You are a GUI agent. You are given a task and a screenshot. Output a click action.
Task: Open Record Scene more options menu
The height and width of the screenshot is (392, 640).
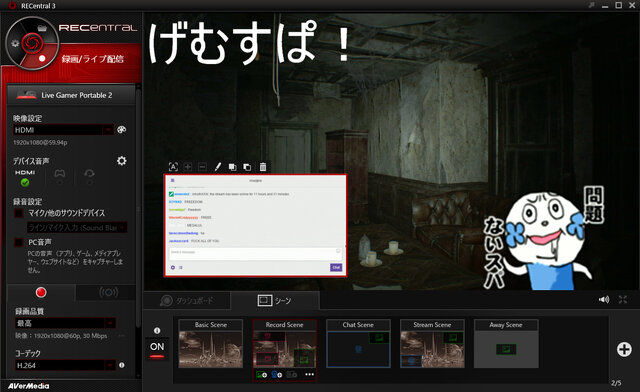pos(309,374)
